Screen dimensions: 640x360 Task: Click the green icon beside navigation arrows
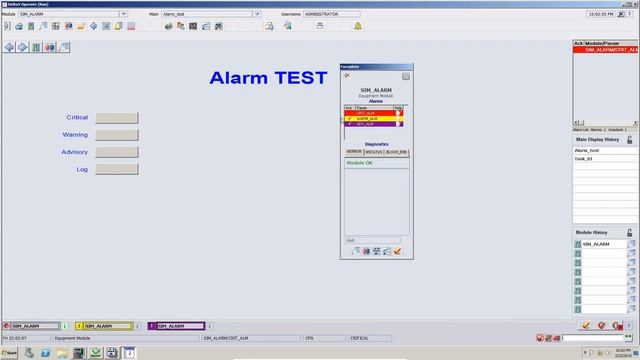click(36, 47)
